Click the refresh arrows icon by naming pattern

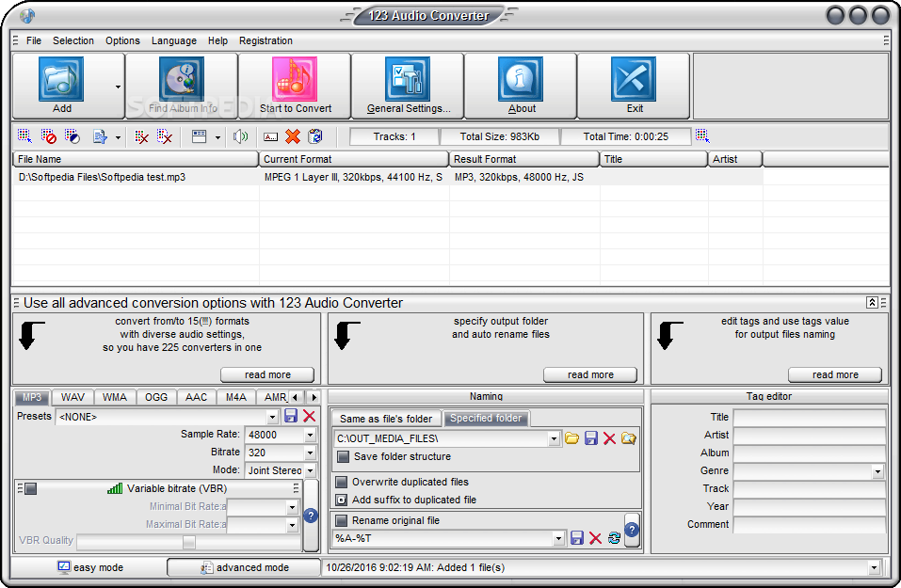click(x=614, y=538)
